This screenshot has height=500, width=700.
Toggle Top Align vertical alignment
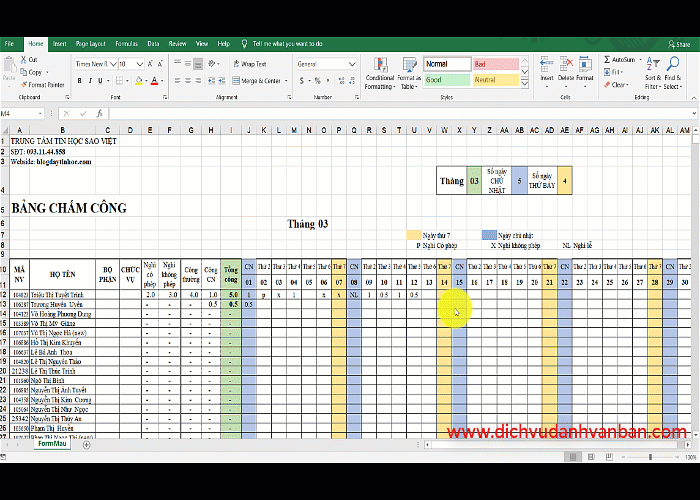click(178, 64)
